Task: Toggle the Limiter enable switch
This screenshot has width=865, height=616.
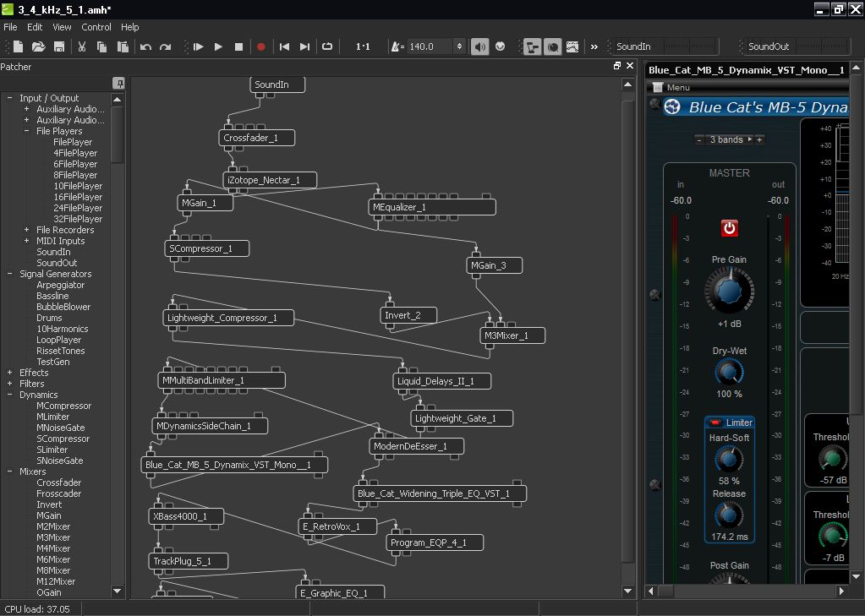Action: (715, 422)
